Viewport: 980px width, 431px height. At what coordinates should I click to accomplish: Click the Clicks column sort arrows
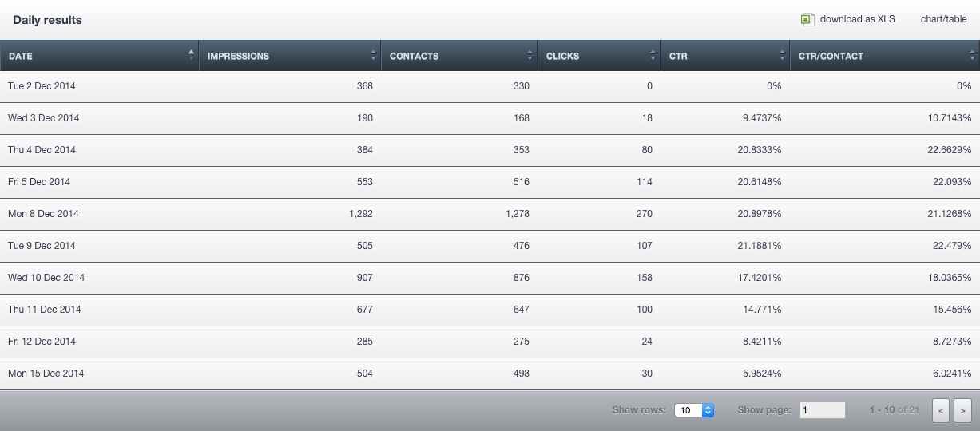coord(653,56)
